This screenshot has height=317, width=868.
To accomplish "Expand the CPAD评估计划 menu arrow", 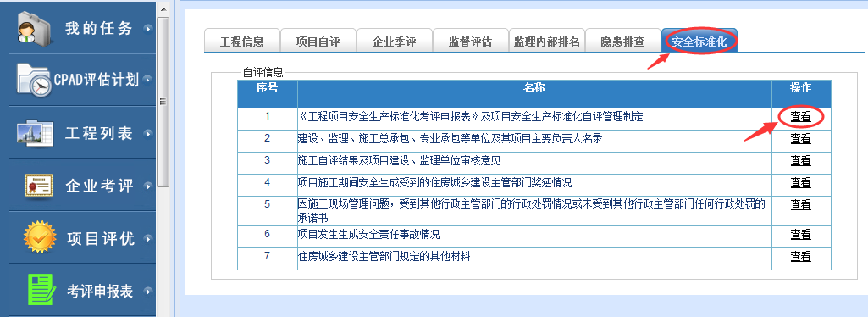I will 147,80.
